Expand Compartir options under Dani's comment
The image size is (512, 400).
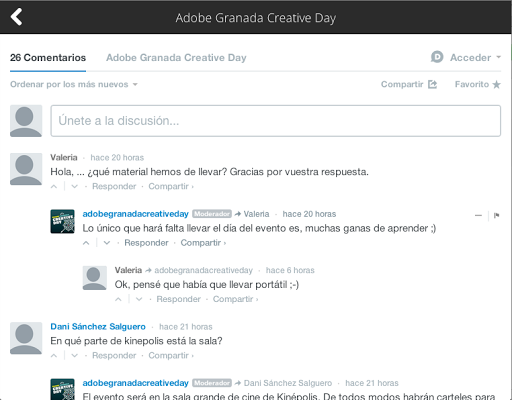[171, 356]
